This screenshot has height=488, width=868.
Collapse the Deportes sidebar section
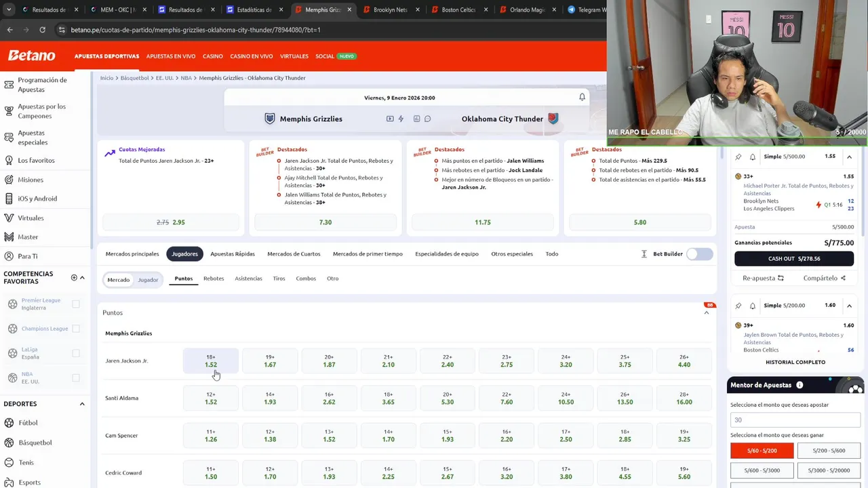(82, 404)
